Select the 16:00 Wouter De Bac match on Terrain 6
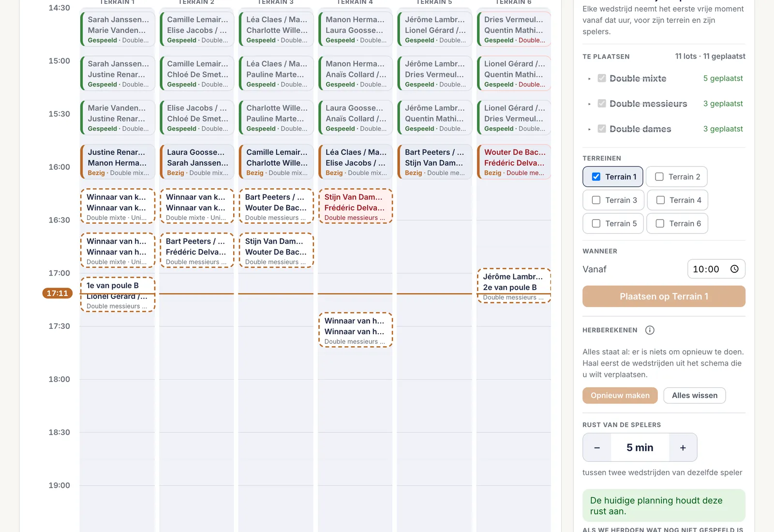Image resolution: width=774 pixels, height=532 pixels. pyautogui.click(x=514, y=162)
